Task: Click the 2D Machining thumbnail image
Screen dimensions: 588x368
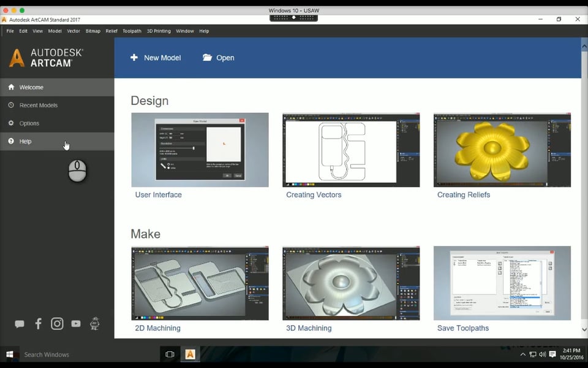Action: (200, 283)
